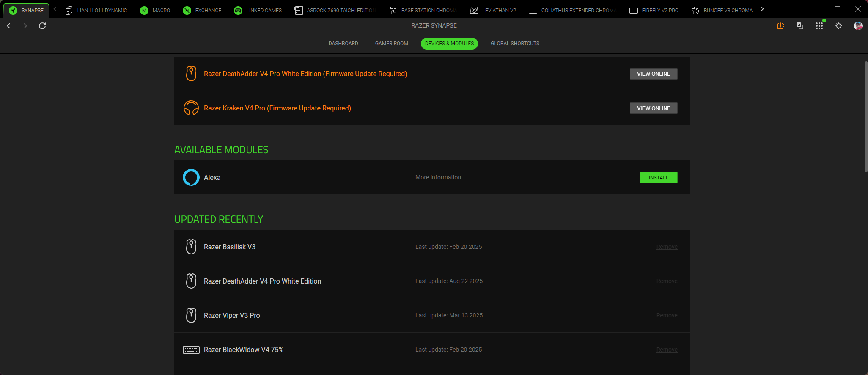Click View Online for DeathAdder V4 Pro

tap(654, 74)
